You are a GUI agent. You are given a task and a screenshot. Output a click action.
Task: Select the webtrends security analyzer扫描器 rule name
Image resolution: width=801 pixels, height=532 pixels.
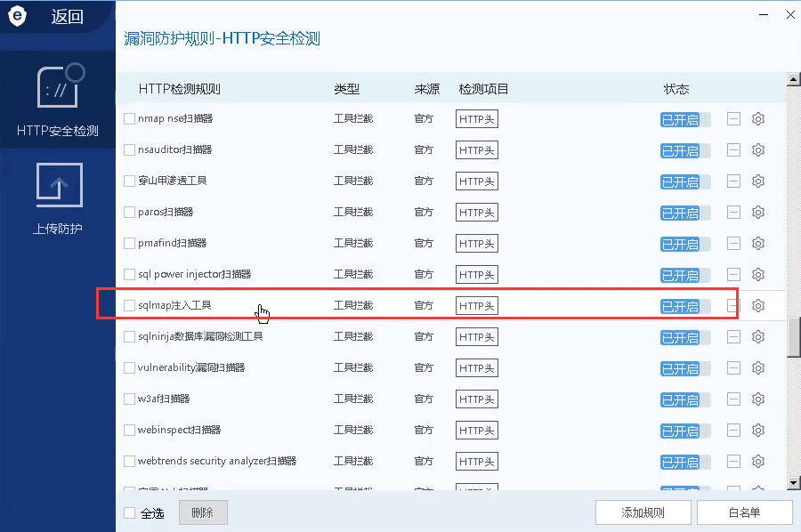[x=217, y=461]
